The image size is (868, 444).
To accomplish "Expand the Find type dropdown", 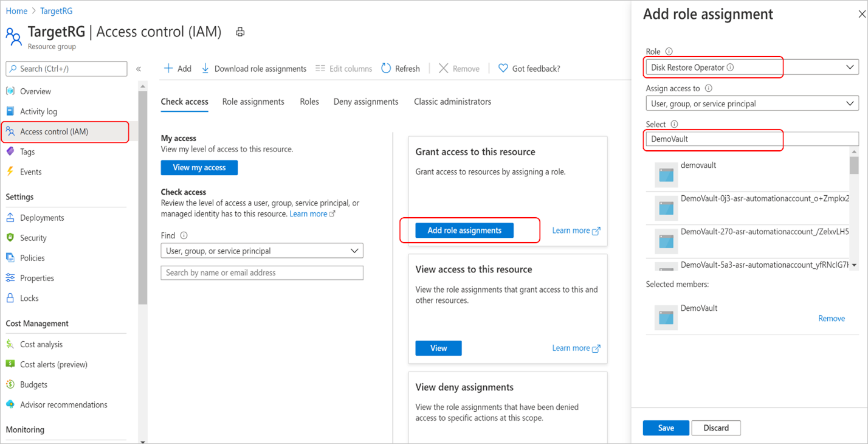I will pos(355,251).
